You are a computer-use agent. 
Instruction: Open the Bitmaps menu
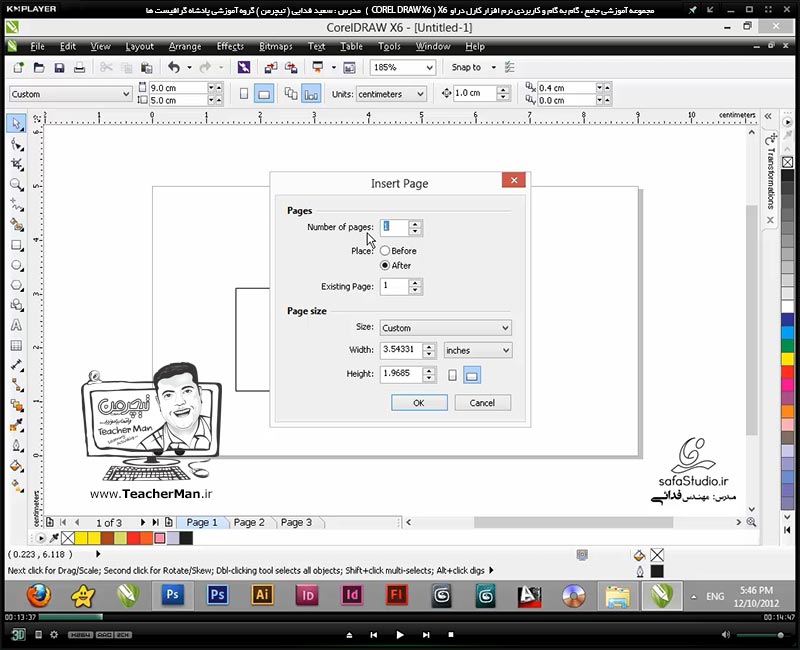pos(276,46)
